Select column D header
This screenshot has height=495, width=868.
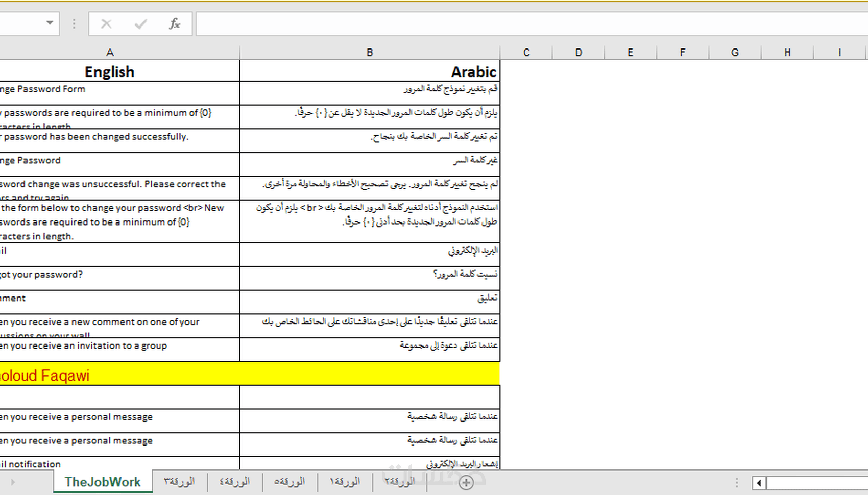coord(578,53)
